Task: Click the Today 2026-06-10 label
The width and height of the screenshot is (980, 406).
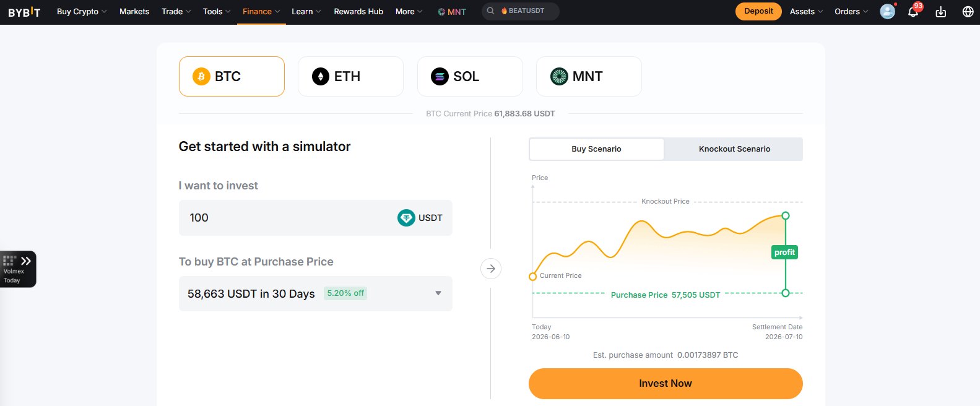Action: point(550,332)
